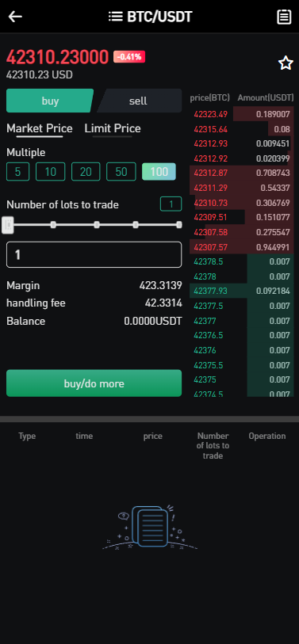This screenshot has width=299, height=644.
Task: Switch to the sell toggle
Action: coord(139,101)
